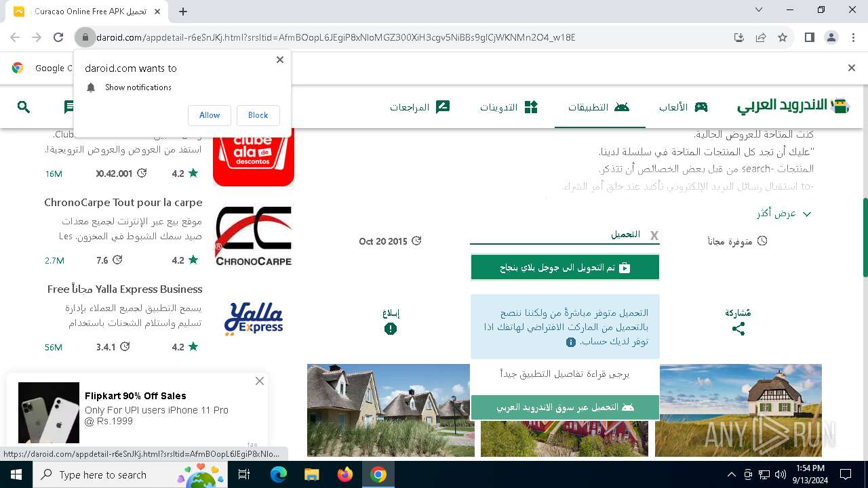Launch Firefox from taskbar
This screenshot has width=868, height=488.
click(x=345, y=474)
